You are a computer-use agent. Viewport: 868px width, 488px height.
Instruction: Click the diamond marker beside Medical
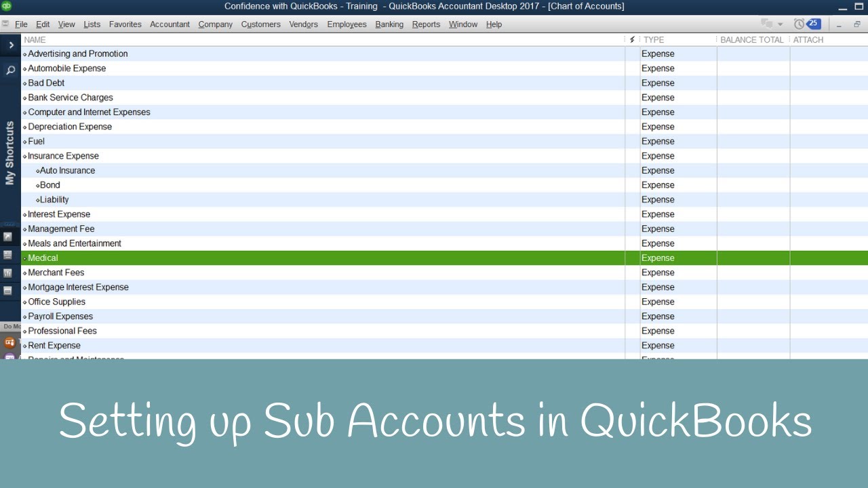click(x=25, y=258)
